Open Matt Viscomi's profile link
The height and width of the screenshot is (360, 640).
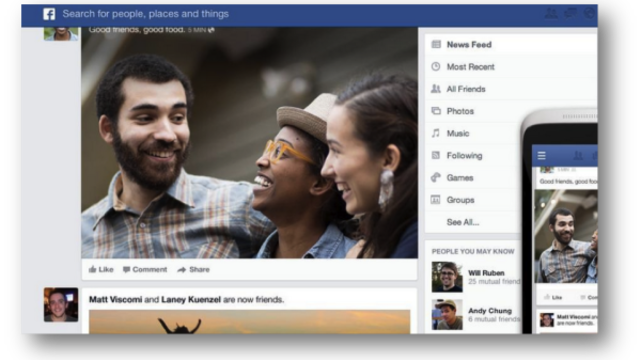[x=116, y=300]
